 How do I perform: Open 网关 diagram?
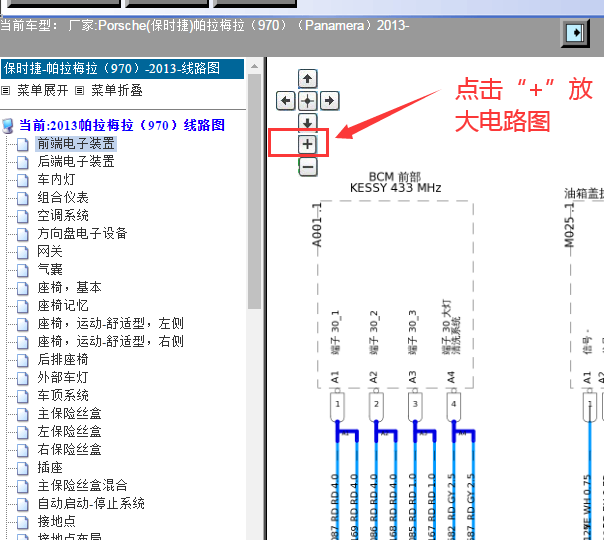point(50,252)
